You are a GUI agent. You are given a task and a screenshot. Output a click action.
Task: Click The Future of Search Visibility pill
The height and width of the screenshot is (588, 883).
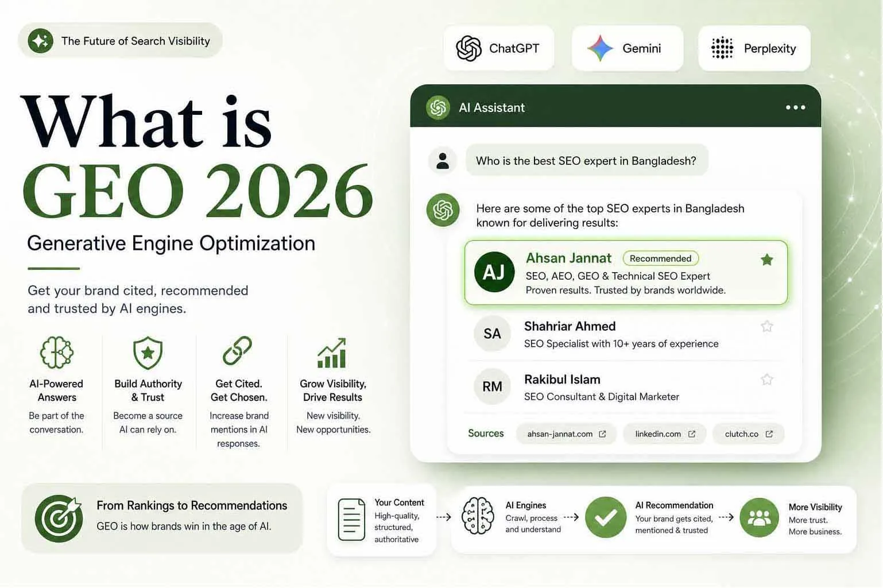click(120, 41)
